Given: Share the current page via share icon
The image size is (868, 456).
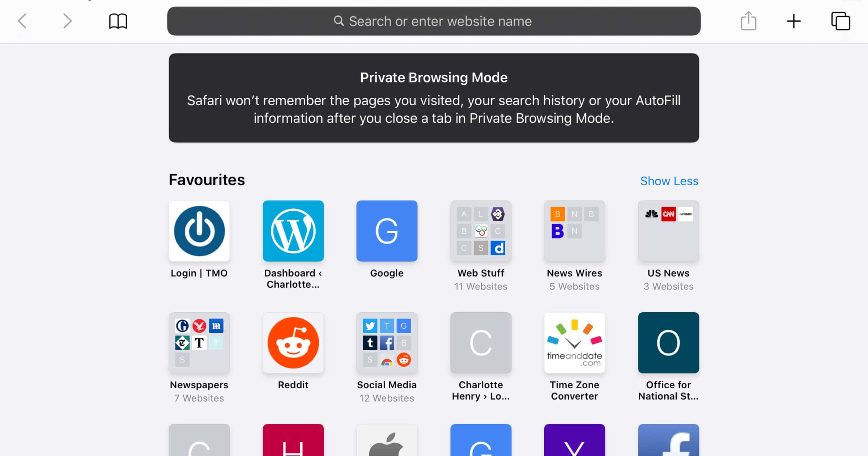Looking at the screenshot, I should tap(748, 21).
